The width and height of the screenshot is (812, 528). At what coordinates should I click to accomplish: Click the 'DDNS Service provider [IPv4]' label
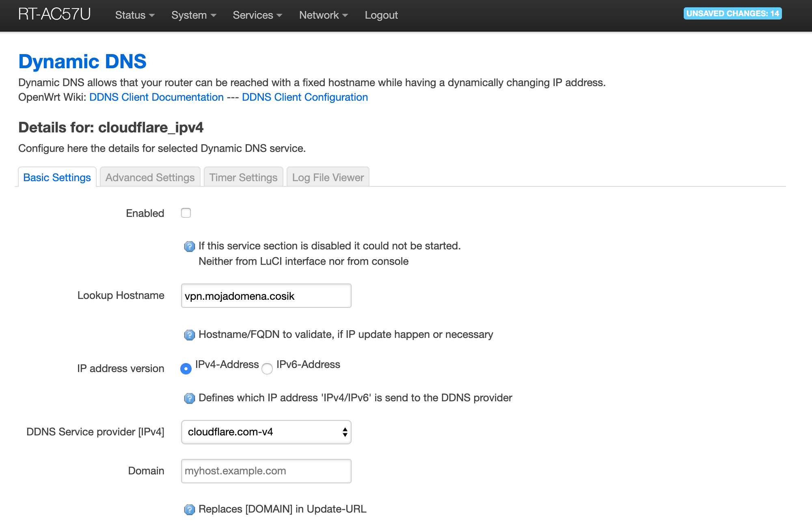coord(95,432)
